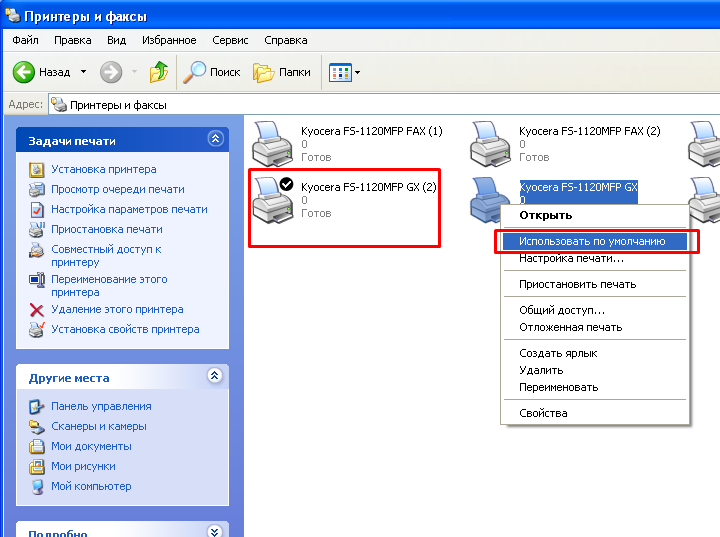
Task: Toggle the Папки folders pane
Action: 282,73
